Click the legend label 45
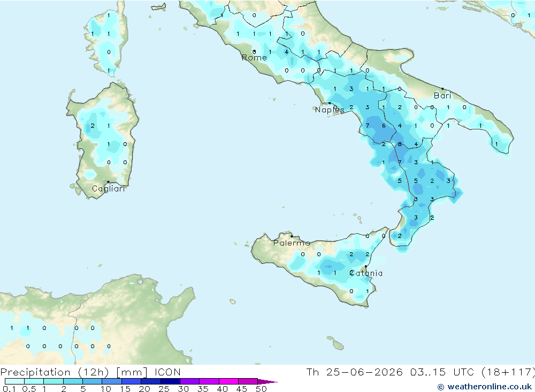Image resolution: width=535 pixels, height=392 pixels. [x=242, y=389]
